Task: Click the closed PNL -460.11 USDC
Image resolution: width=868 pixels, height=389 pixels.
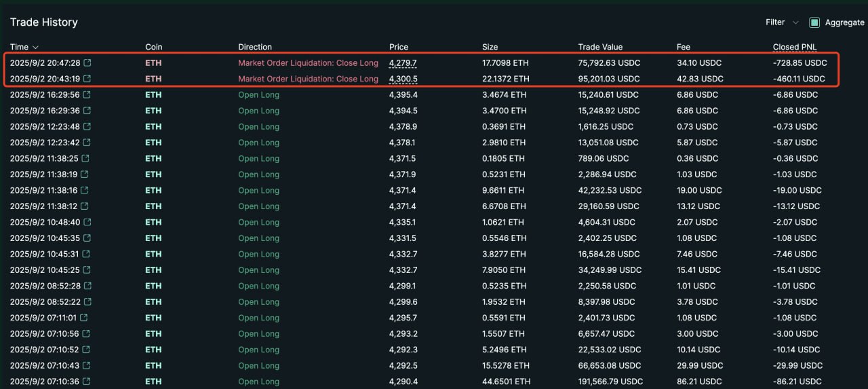Action: [x=799, y=79]
